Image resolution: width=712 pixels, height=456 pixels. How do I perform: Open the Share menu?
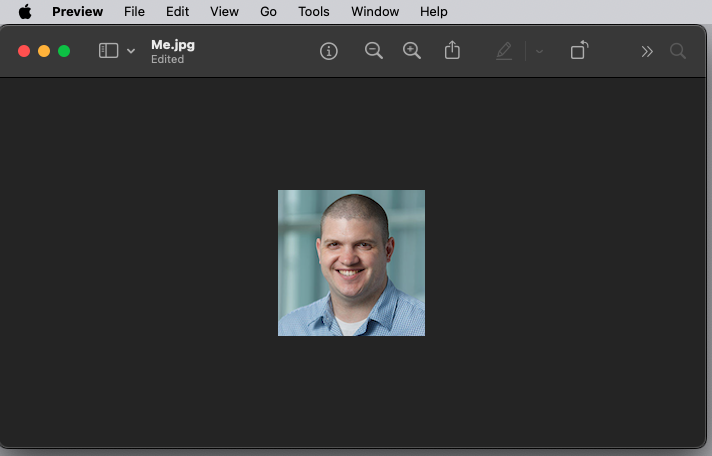[452, 50]
